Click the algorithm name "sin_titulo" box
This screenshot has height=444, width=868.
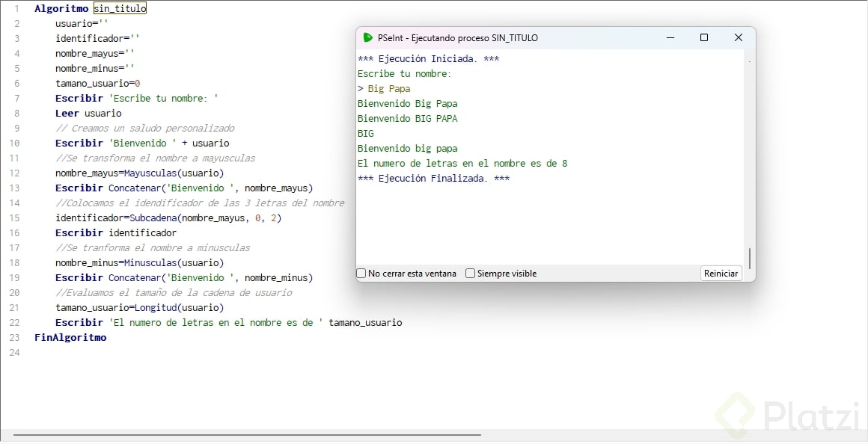[x=120, y=9]
